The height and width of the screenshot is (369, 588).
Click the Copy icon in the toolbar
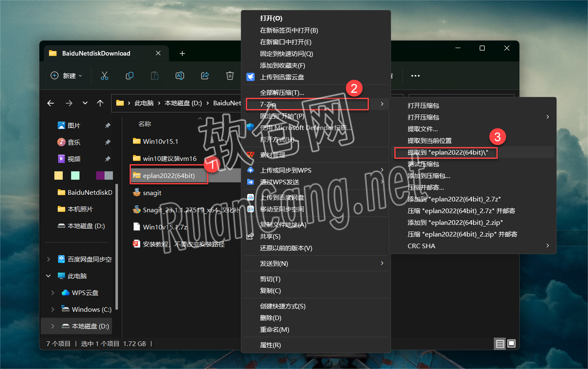[130, 76]
